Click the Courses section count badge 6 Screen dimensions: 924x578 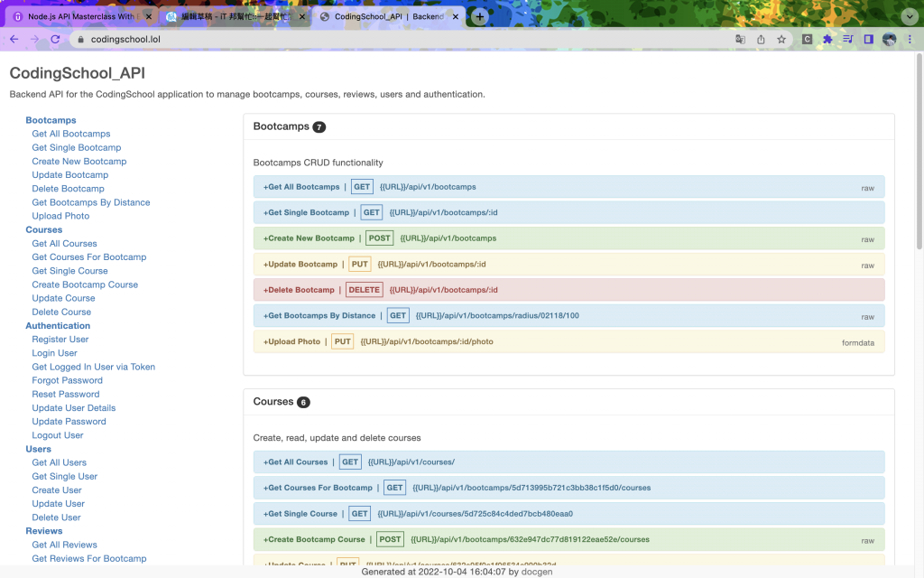[x=303, y=402]
